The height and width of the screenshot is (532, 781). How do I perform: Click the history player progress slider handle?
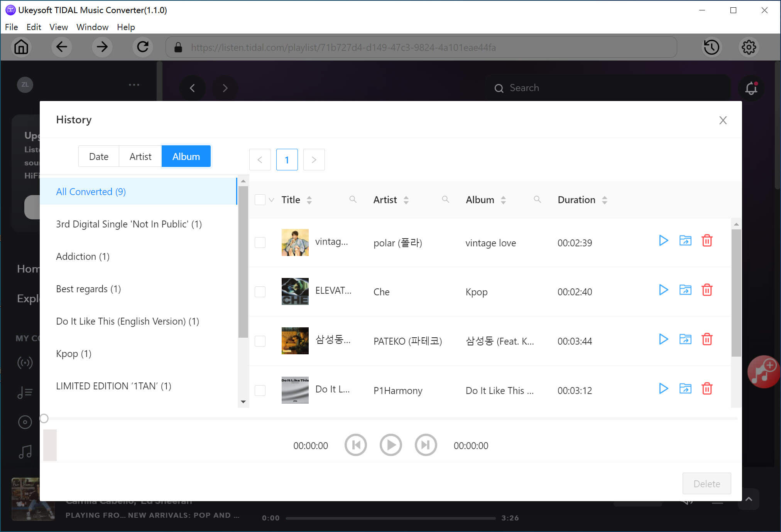tap(44, 418)
